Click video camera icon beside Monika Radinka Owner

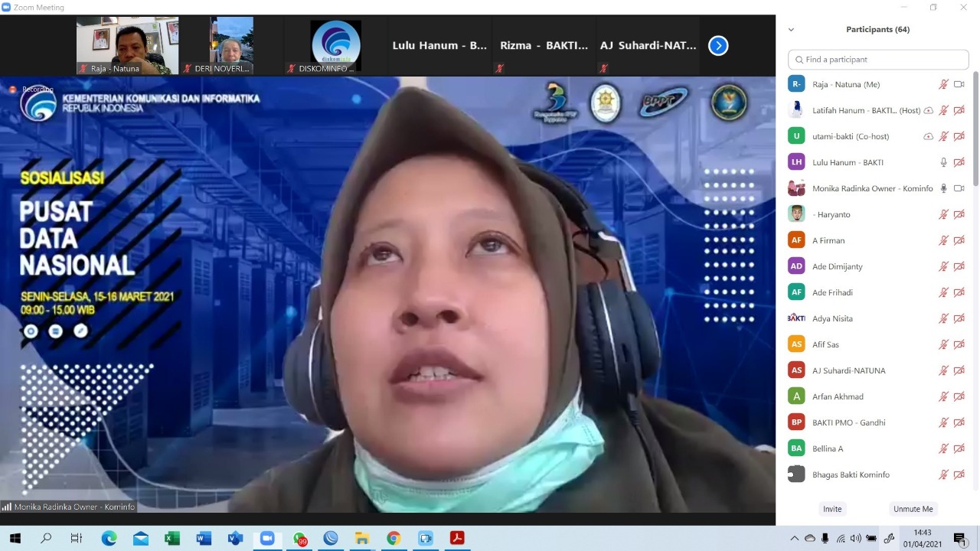coord(959,188)
